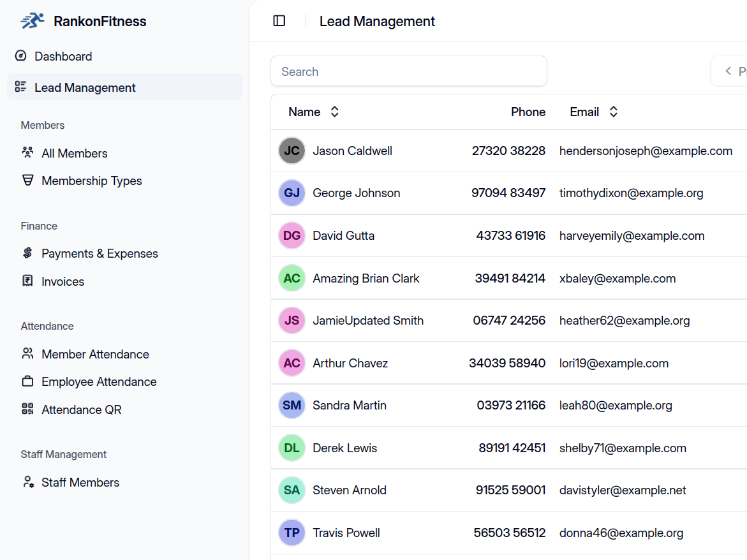Viewport: 747px width, 560px height.
Task: Click the GJ avatar for George Johnson
Action: pos(292,193)
